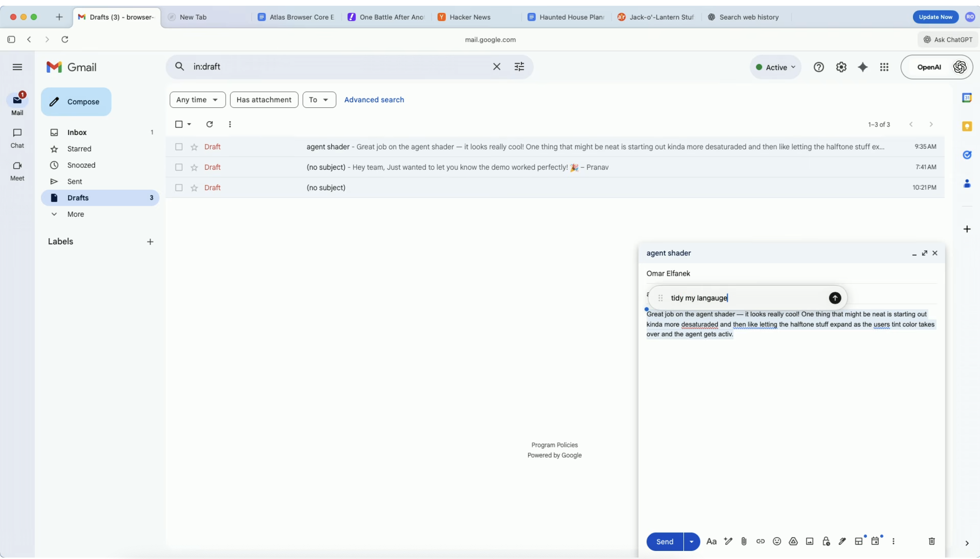Check the agent shader draft checkbox
The width and height of the screenshot is (980, 559).
point(179,147)
